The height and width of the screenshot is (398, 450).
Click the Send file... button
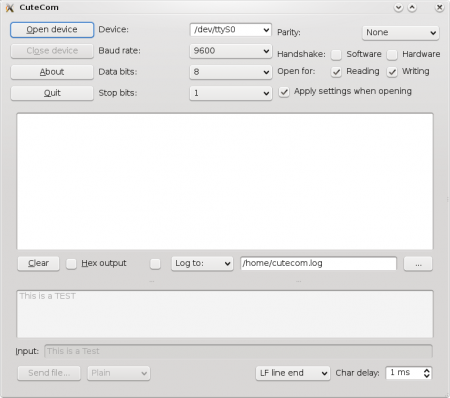pyautogui.click(x=49, y=373)
